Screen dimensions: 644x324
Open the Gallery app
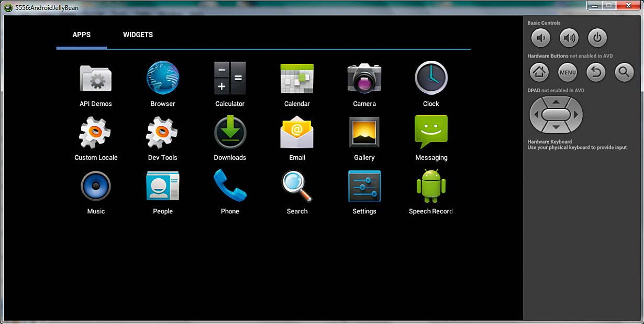click(364, 139)
